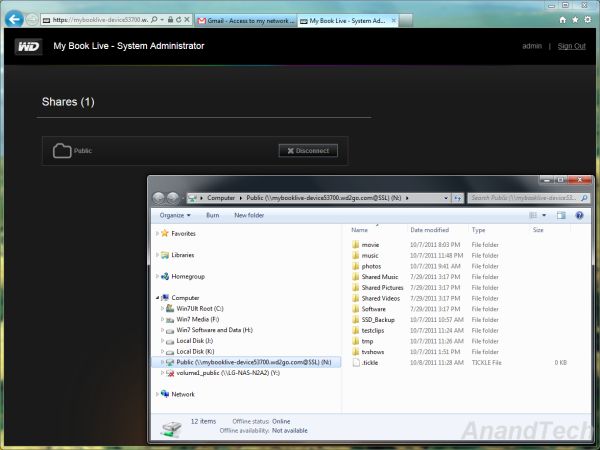The width and height of the screenshot is (600, 450).
Task: Open the browser address bar dropdown arrow
Action: 162,20
